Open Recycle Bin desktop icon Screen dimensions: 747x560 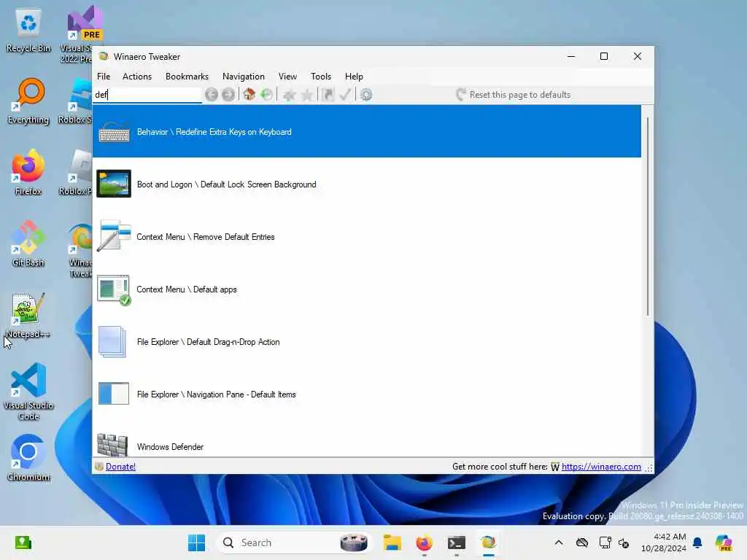28,31
